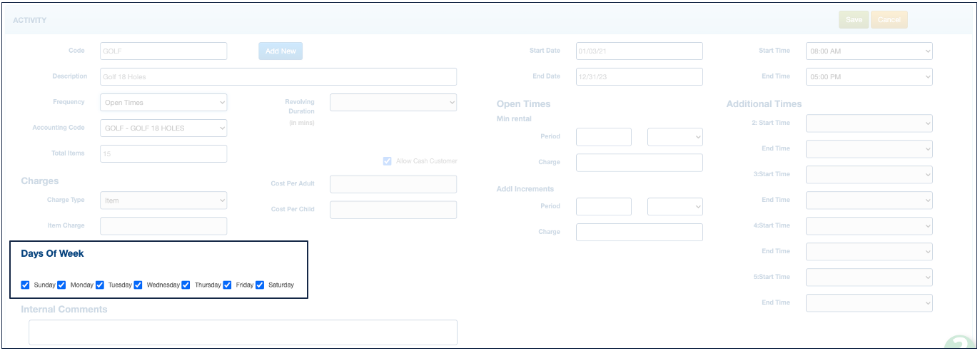980x351 pixels.
Task: Focus the Start Date field
Action: point(639,51)
